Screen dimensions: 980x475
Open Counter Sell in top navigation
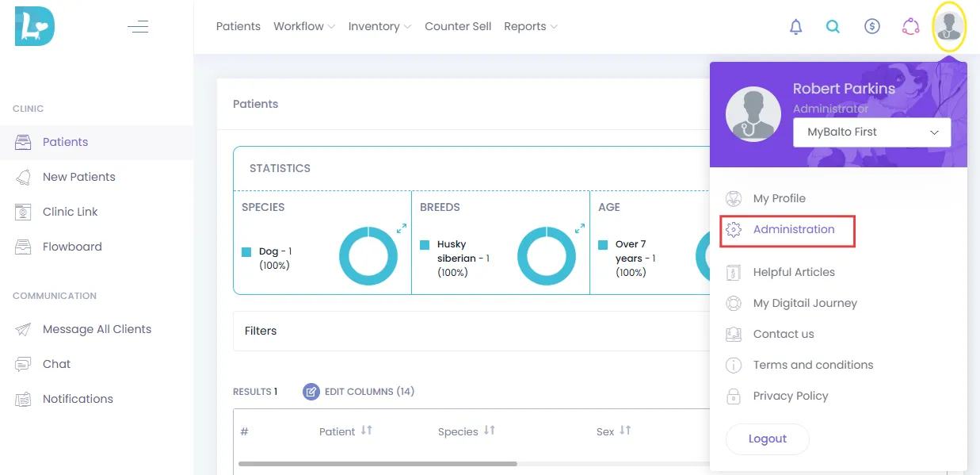click(458, 26)
